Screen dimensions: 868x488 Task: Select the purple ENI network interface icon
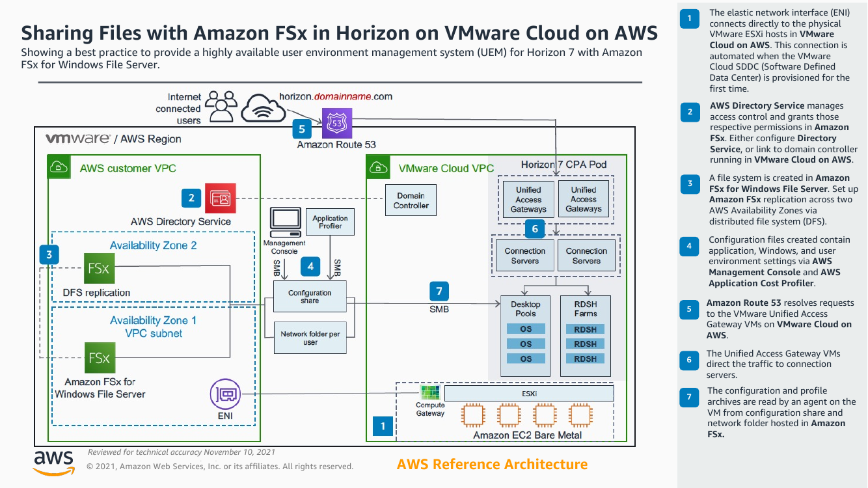click(x=225, y=394)
